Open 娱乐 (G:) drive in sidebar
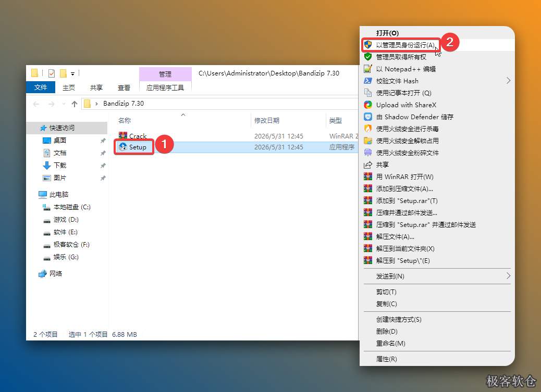The width and height of the screenshot is (541, 392). click(67, 257)
